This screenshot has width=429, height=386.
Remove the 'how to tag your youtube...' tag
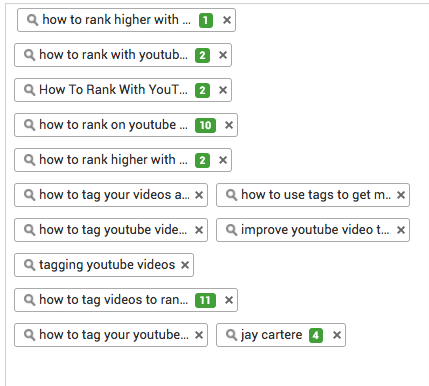pos(199,335)
